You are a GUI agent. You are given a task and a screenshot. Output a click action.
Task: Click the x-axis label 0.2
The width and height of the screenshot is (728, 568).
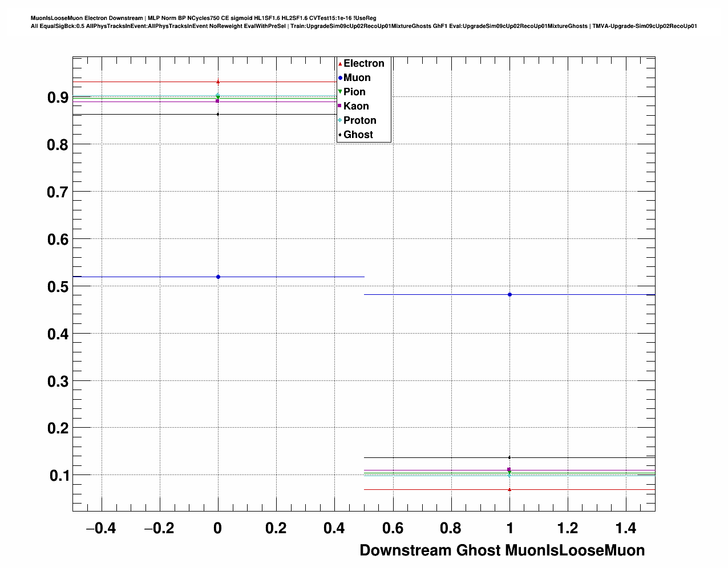[276, 529]
